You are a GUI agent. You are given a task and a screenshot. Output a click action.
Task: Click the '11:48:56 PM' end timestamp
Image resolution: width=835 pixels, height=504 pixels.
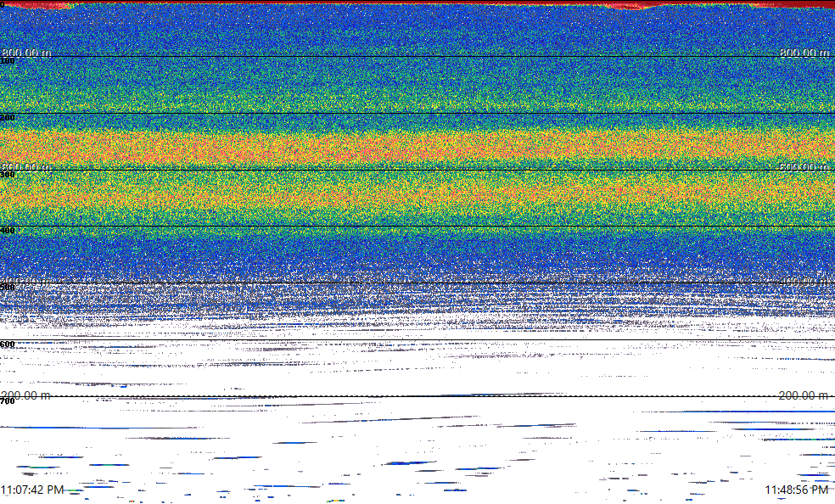pos(797,490)
